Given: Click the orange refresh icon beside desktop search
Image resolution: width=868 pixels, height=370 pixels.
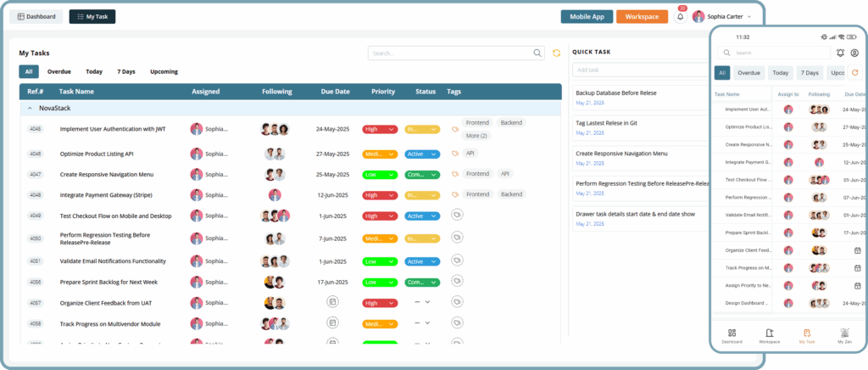Looking at the screenshot, I should point(556,53).
